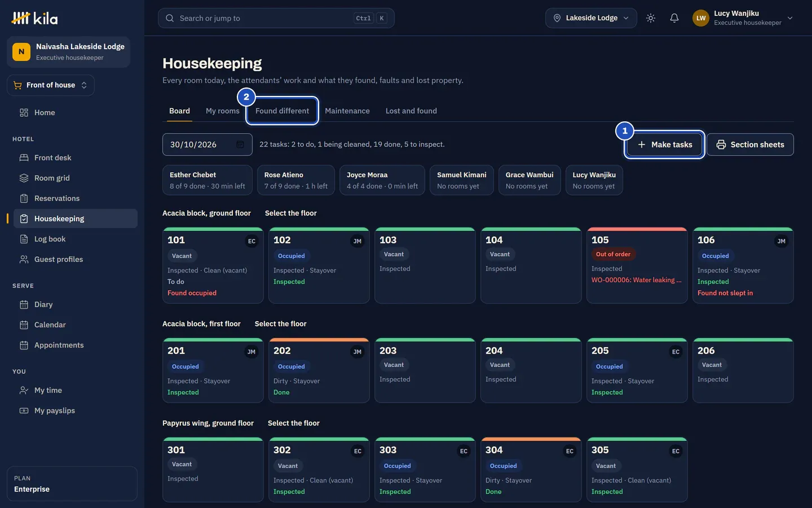Open room 101 card

(x=213, y=265)
